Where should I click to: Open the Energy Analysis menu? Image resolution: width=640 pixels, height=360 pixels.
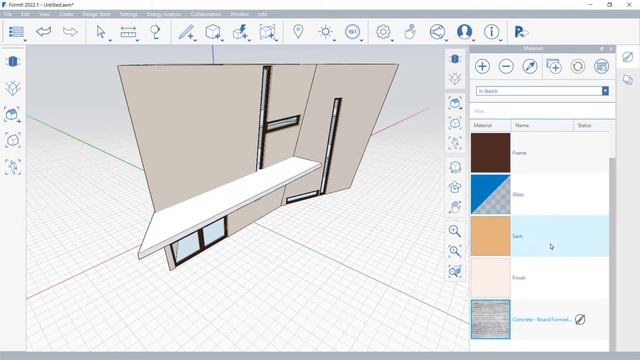(x=164, y=14)
